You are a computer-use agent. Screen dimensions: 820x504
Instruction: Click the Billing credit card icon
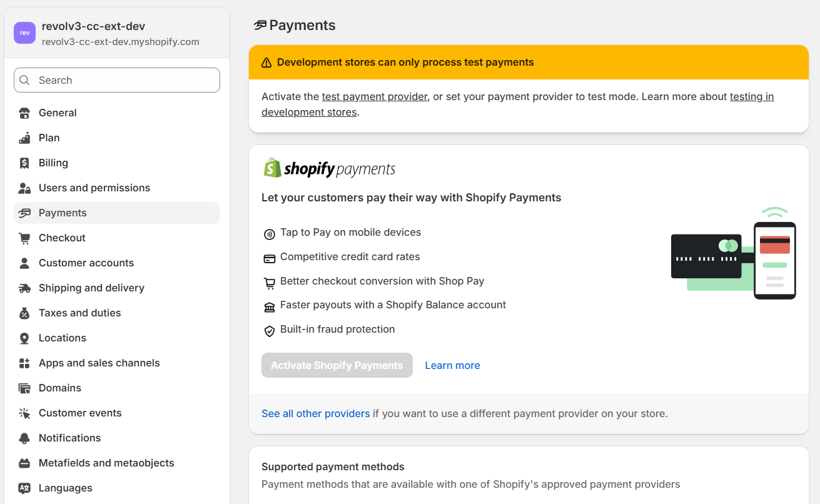pyautogui.click(x=24, y=163)
